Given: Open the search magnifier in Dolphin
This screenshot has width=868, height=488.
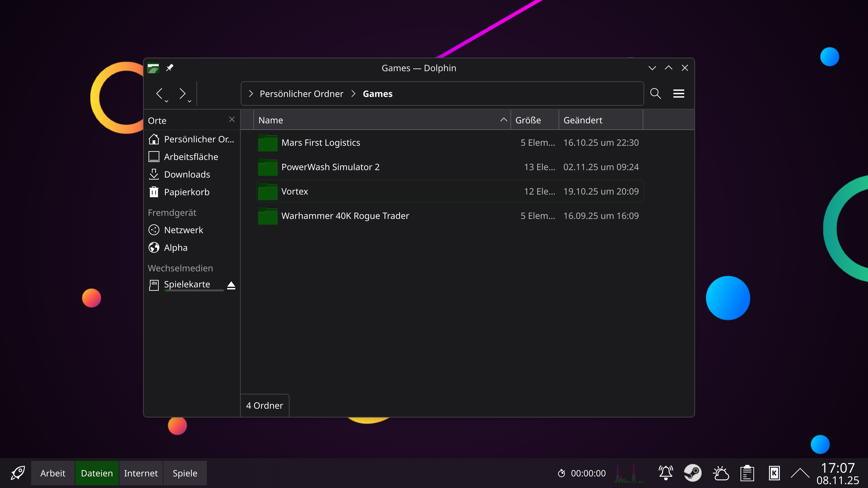Looking at the screenshot, I should pos(655,93).
